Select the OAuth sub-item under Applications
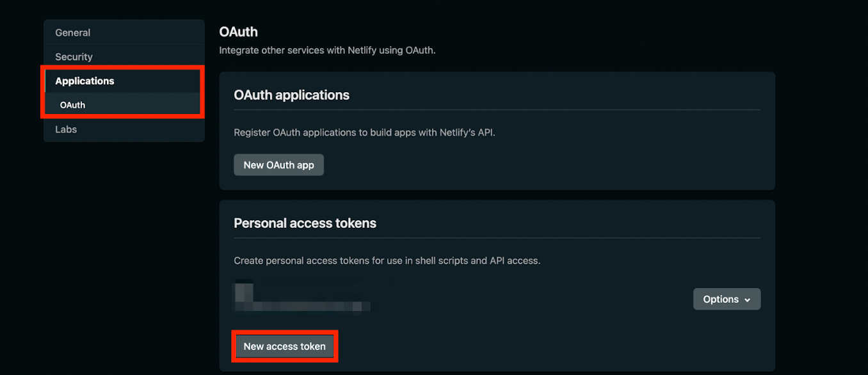868x375 pixels. [x=73, y=105]
